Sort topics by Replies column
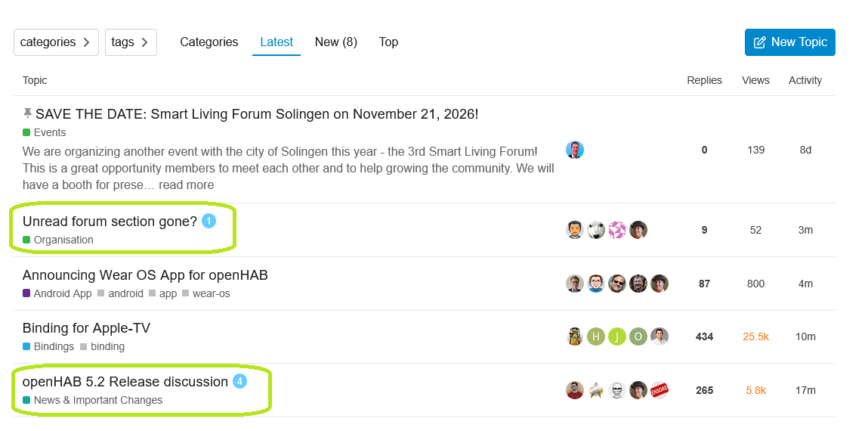The height and width of the screenshot is (431, 868). 704,80
